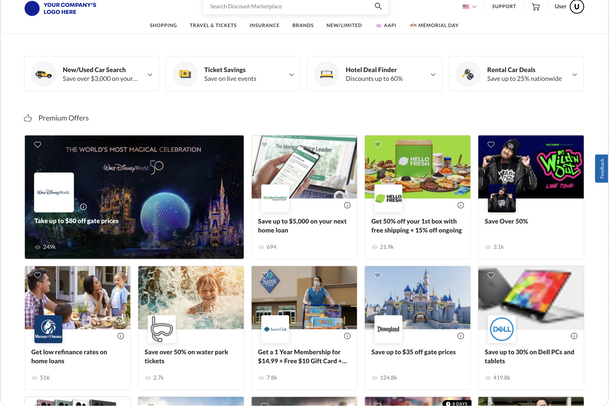Click 'Get low refinance rates on home loans'
Image resolution: width=609 pixels, height=406 pixels.
69,357
